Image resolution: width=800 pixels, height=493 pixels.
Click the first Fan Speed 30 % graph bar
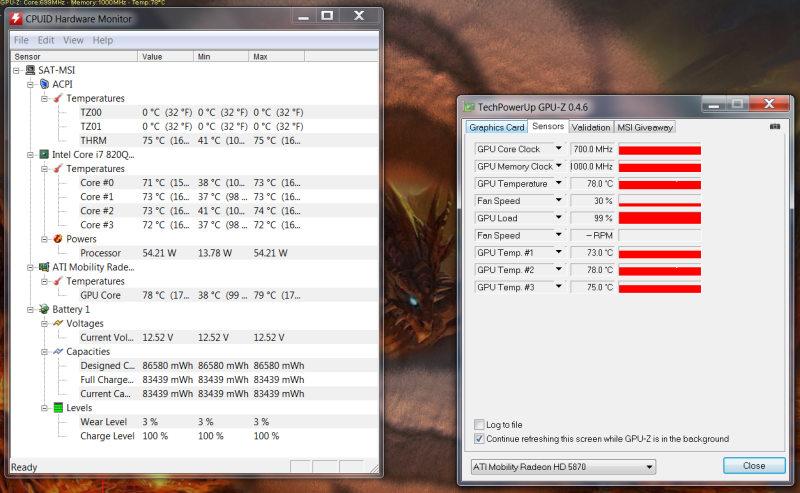(660, 201)
